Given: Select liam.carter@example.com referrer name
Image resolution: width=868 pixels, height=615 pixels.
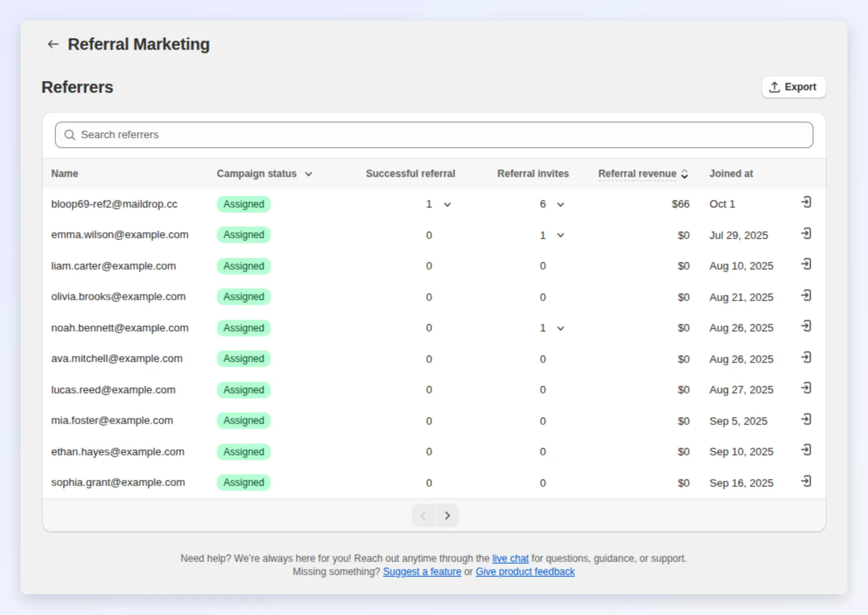Looking at the screenshot, I should 114,266.
